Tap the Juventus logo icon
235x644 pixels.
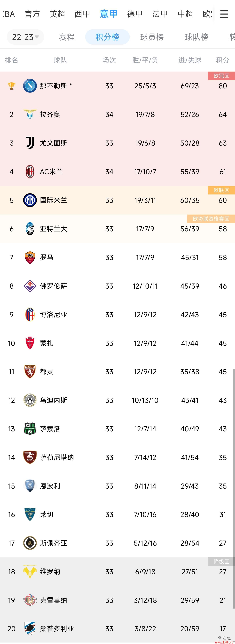point(30,143)
